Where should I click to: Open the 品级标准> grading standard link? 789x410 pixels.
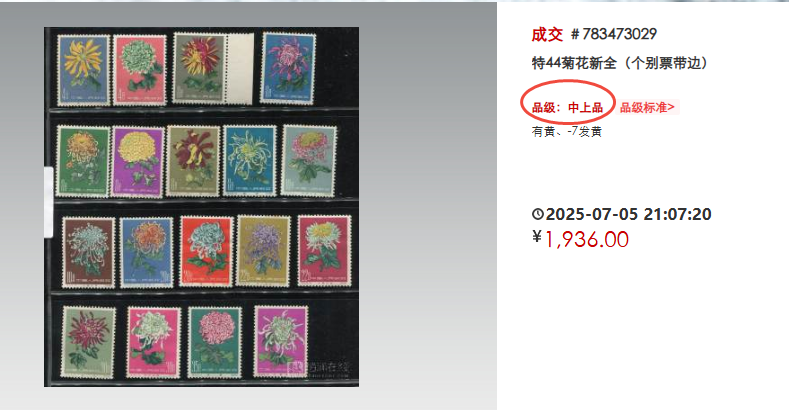[x=647, y=107]
